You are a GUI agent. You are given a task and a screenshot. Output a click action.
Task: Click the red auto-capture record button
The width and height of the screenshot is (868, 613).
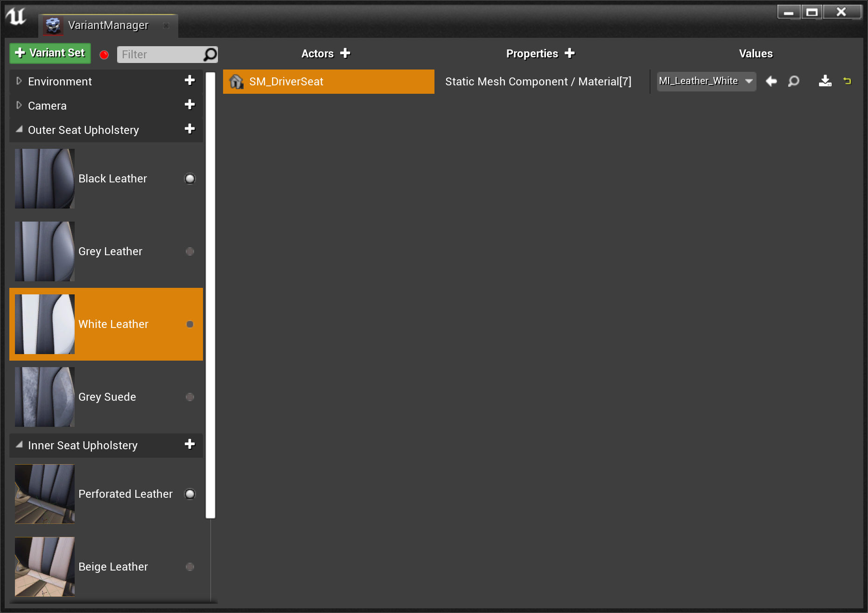104,55
